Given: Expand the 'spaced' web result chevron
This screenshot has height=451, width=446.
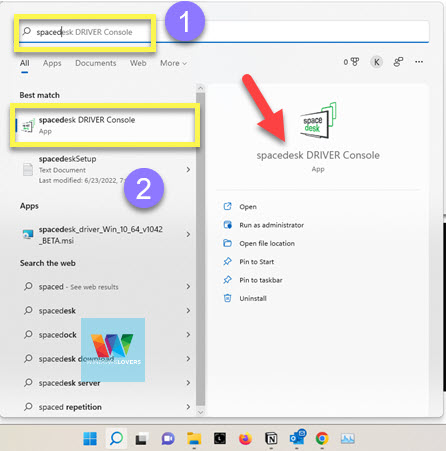Looking at the screenshot, I should click(x=188, y=286).
